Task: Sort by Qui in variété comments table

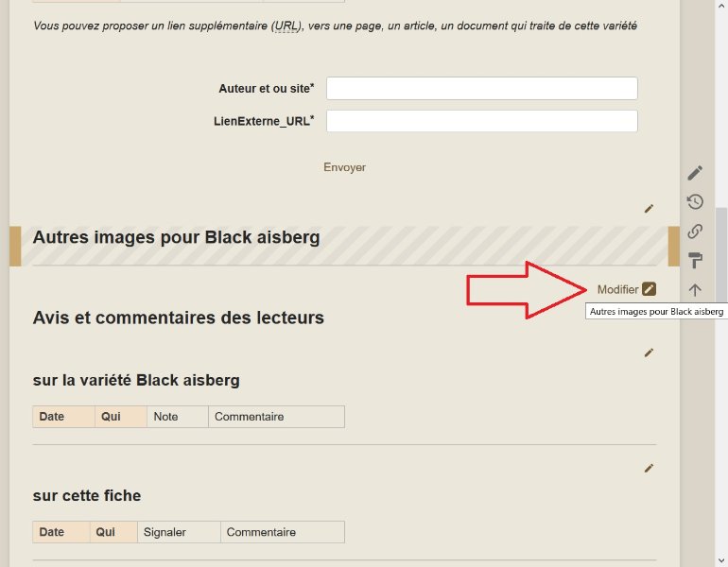Action: click(x=111, y=417)
